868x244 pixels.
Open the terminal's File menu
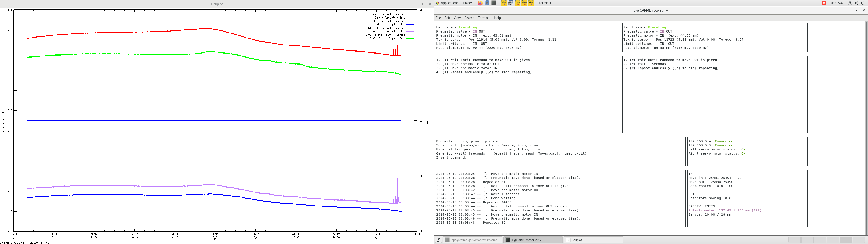coord(438,18)
